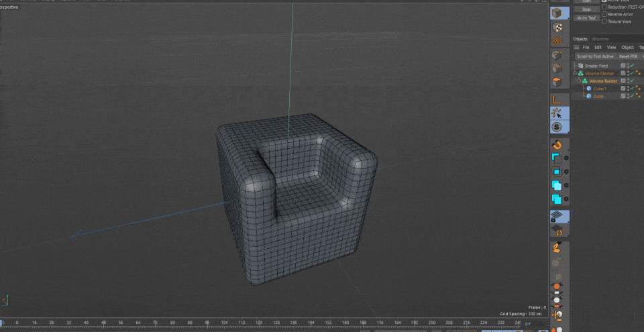Open the Edit menu in Objects panel
644x332 pixels.
coord(598,48)
